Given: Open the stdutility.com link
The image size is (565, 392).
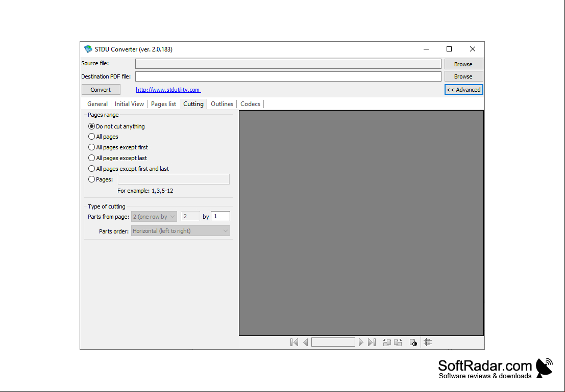Looking at the screenshot, I should coord(168,90).
